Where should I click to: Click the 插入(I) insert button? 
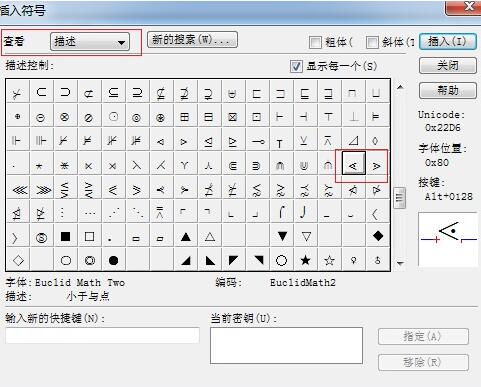coord(447,42)
